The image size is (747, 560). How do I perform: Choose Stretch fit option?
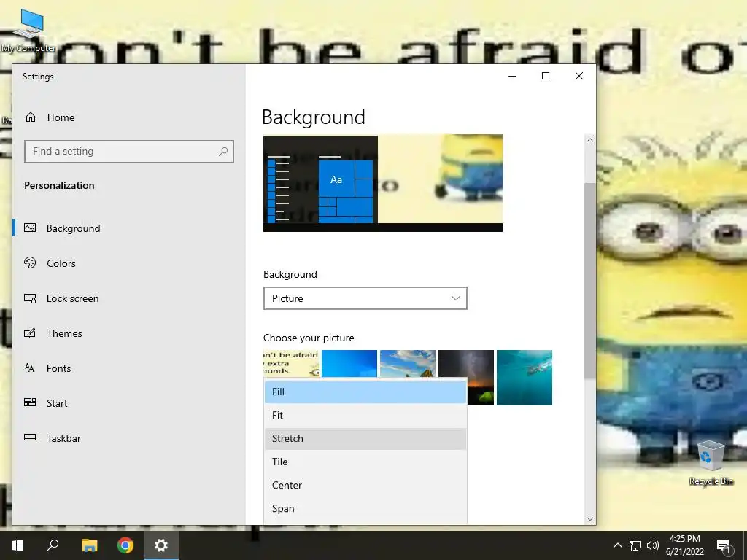click(x=365, y=438)
